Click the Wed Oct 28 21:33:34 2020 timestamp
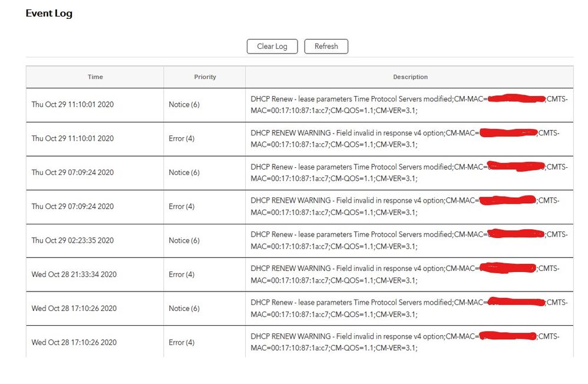 point(74,274)
